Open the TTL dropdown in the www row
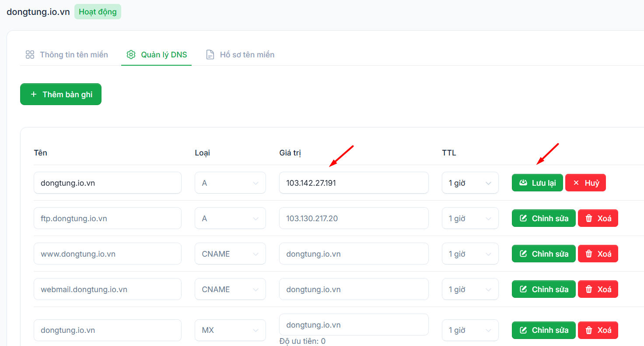Image resolution: width=644 pixels, height=346 pixels. (x=470, y=254)
